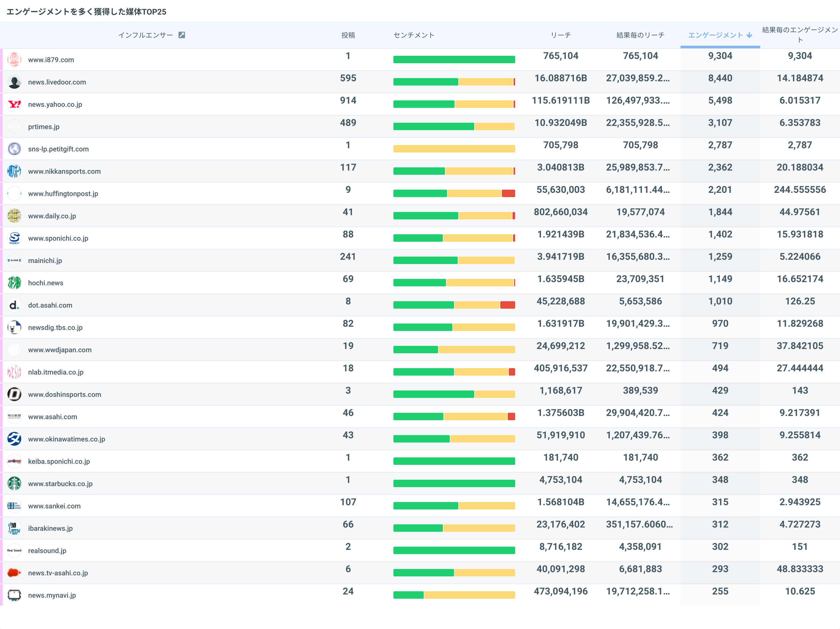Sort by the 投稿 column header
This screenshot has width=840, height=629.
pyautogui.click(x=348, y=35)
